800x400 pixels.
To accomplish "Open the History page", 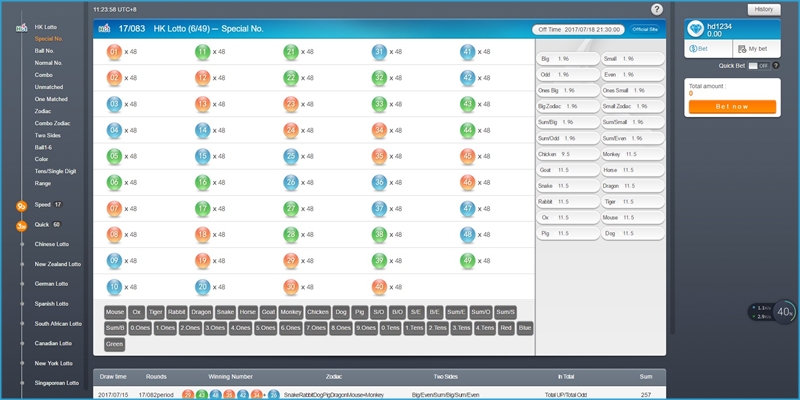I will tap(762, 8).
